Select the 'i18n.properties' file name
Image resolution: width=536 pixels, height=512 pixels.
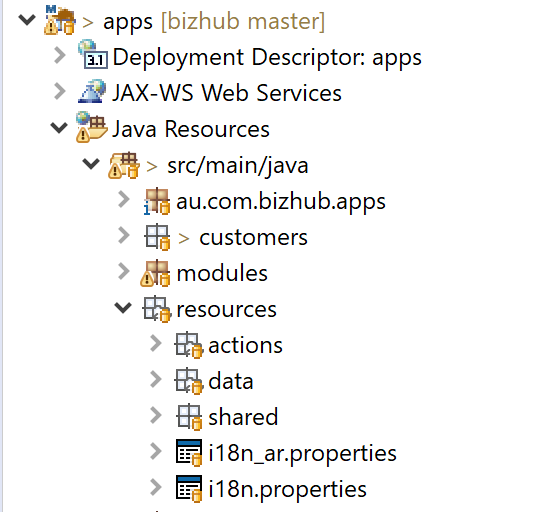click(x=287, y=490)
